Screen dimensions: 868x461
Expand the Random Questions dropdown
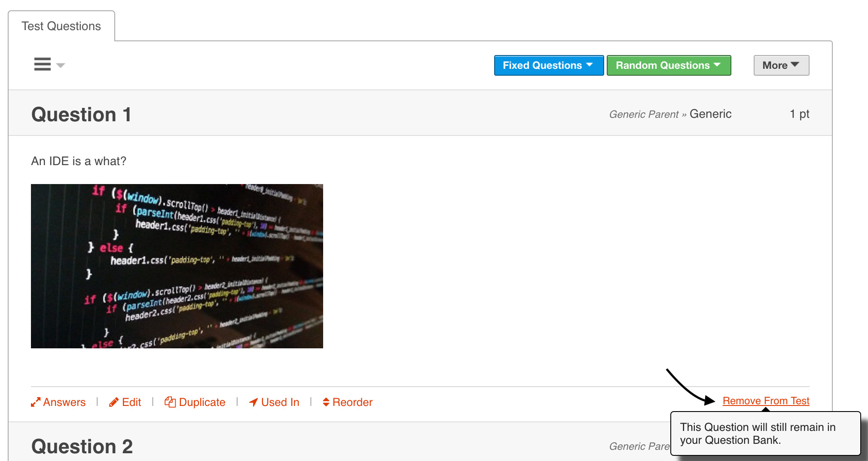pos(668,65)
